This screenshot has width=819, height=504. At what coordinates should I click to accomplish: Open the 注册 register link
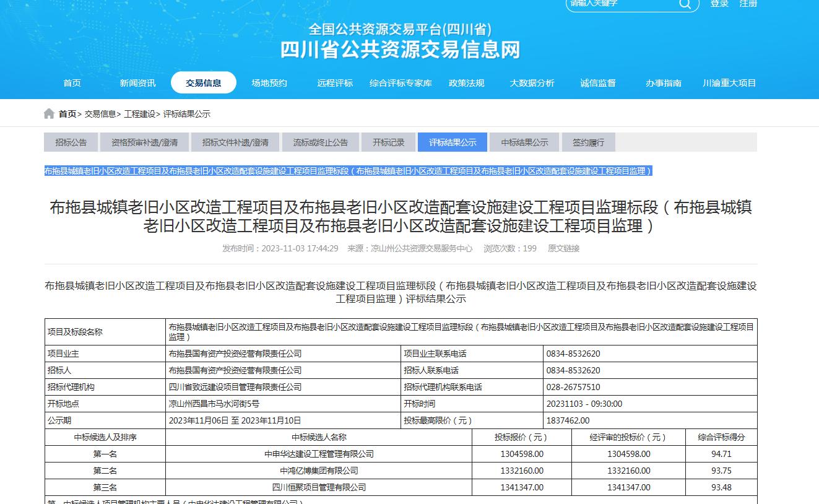tap(748, 4)
